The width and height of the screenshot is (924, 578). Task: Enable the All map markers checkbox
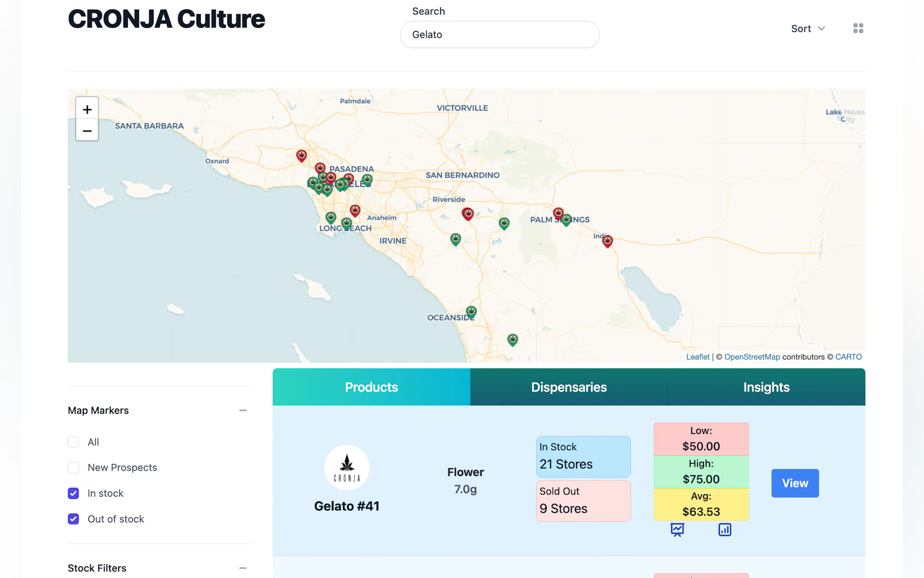coord(73,442)
